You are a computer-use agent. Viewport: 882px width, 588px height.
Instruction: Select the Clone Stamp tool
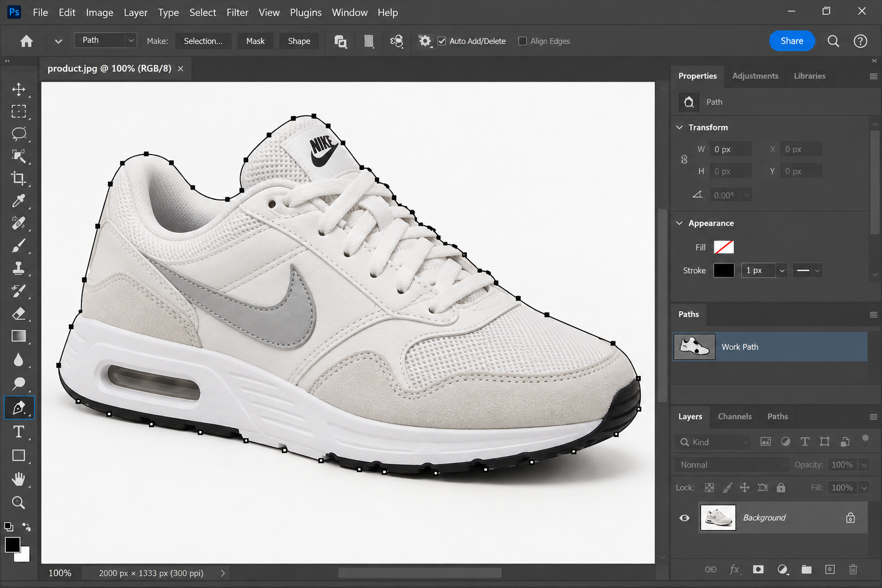18,268
